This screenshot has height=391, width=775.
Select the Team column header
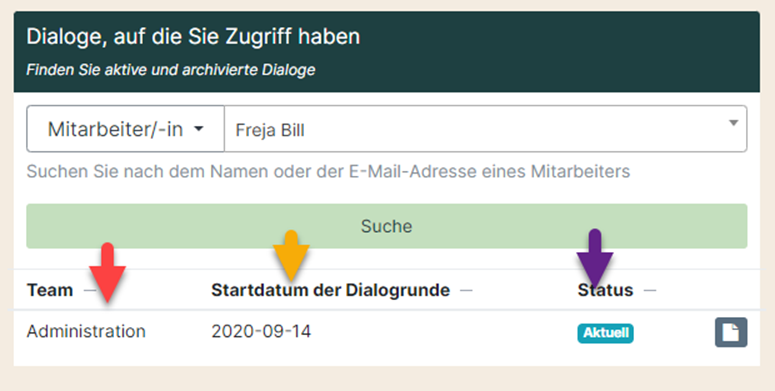tap(50, 290)
